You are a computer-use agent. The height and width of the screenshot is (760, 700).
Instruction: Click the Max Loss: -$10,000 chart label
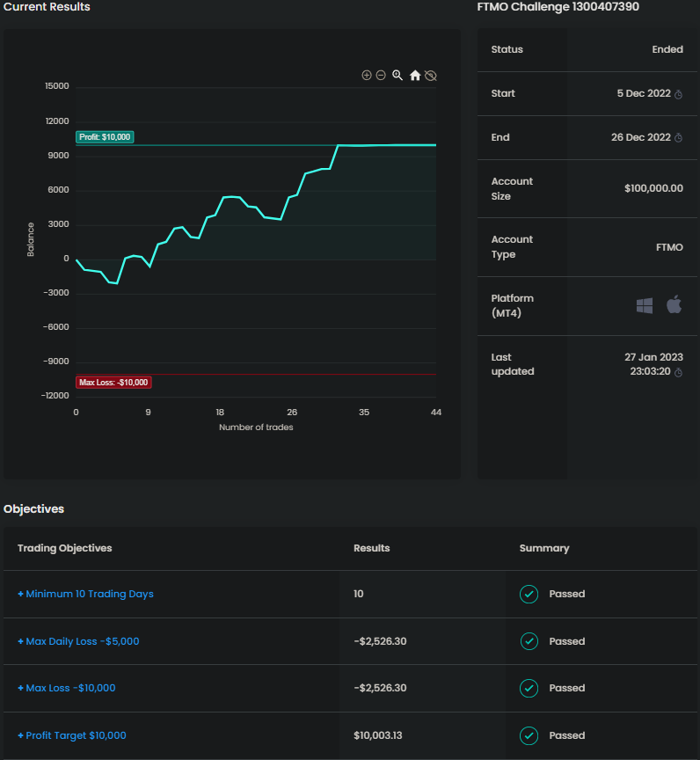point(113,383)
